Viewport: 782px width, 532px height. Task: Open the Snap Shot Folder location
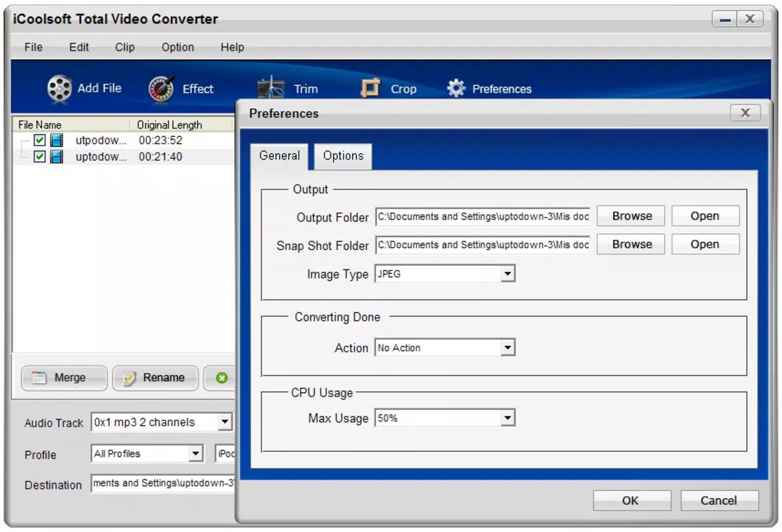click(705, 244)
